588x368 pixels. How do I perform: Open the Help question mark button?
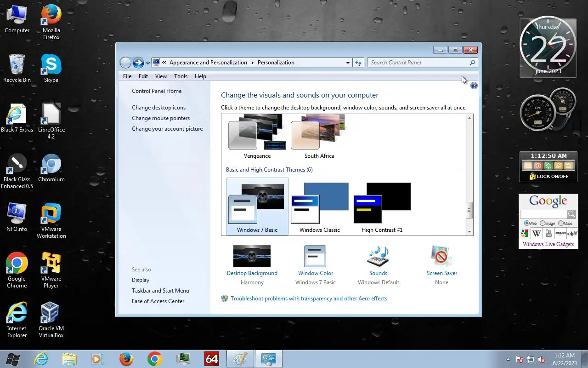[x=474, y=86]
